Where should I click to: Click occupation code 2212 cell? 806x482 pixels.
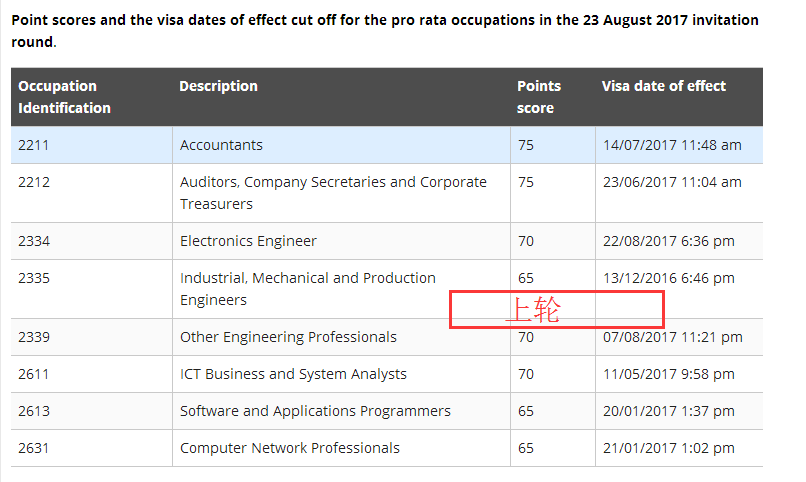click(34, 182)
